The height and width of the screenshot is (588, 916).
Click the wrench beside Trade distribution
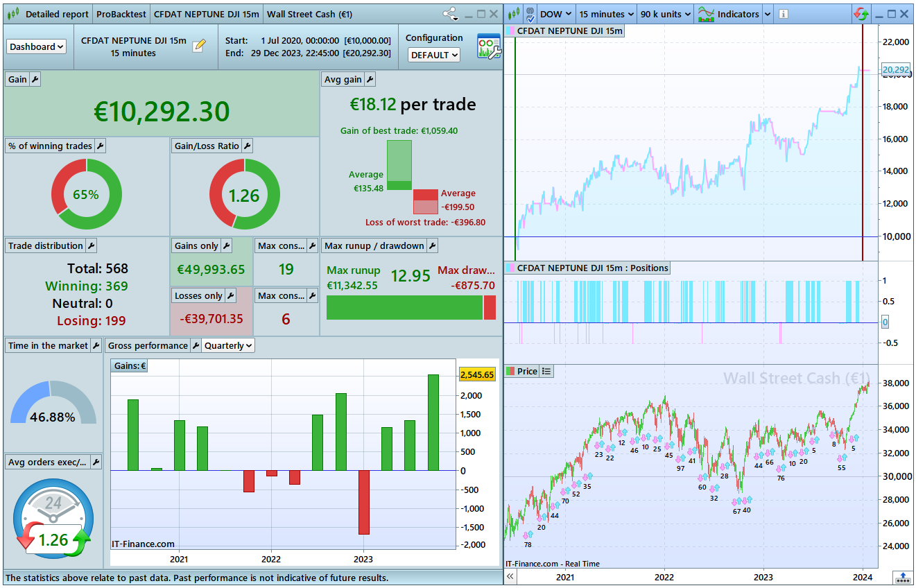tap(91, 246)
